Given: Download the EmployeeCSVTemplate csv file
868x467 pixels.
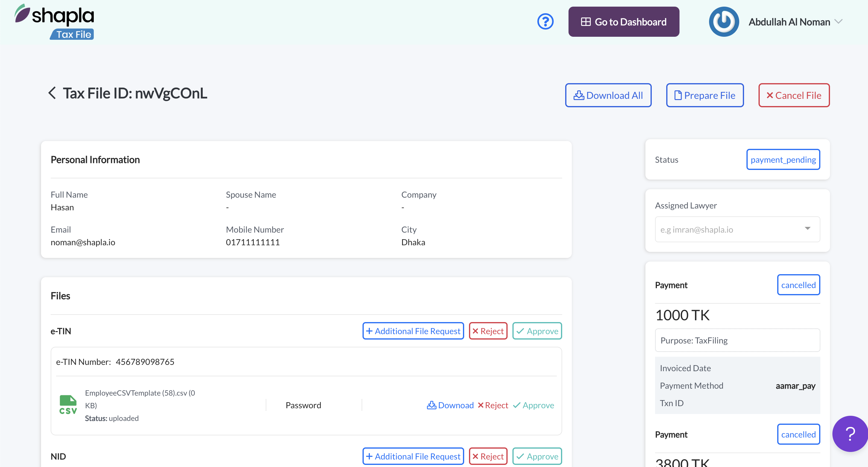Looking at the screenshot, I should click(450, 405).
